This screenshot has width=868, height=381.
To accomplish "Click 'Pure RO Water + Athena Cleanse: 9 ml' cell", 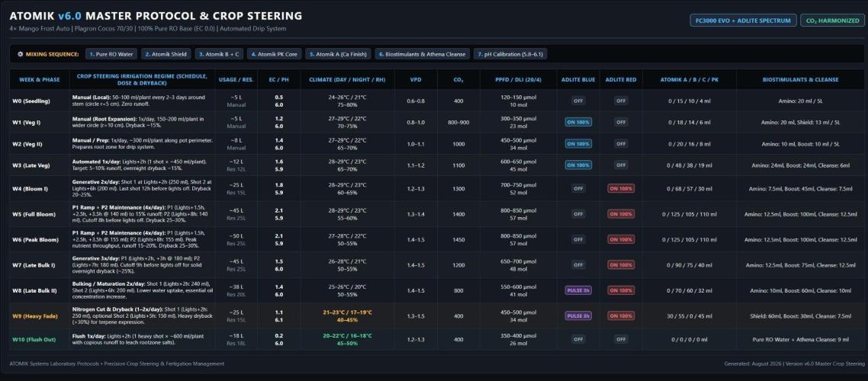I will click(800, 339).
